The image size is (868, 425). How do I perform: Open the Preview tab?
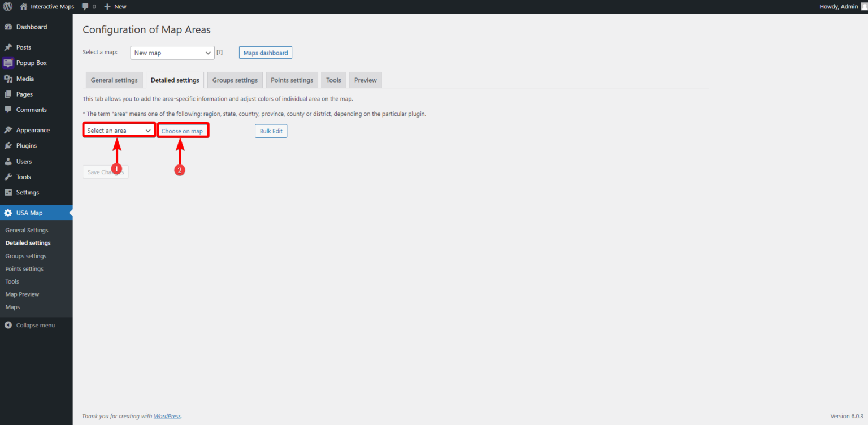pyautogui.click(x=365, y=80)
